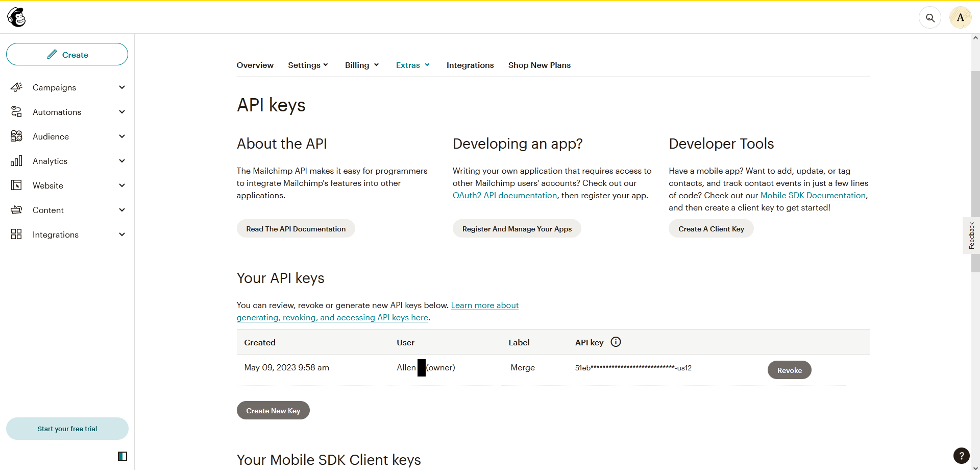Go to the Integrations tab
Image resolution: width=980 pixels, height=470 pixels.
tap(470, 65)
